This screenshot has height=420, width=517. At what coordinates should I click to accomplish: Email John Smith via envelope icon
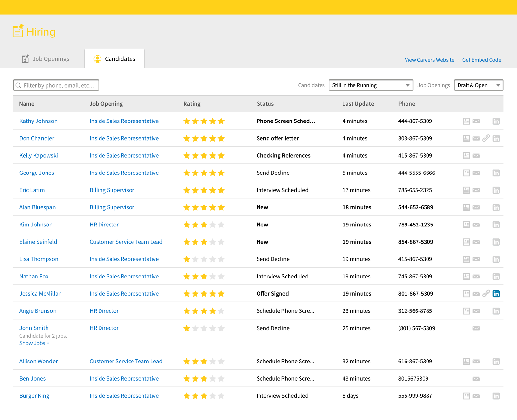pyautogui.click(x=476, y=328)
